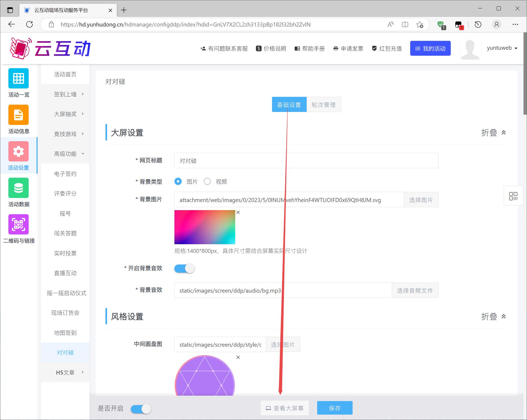The height and width of the screenshot is (420, 527).
Task: Click the 保存 button
Action: pyautogui.click(x=334, y=408)
